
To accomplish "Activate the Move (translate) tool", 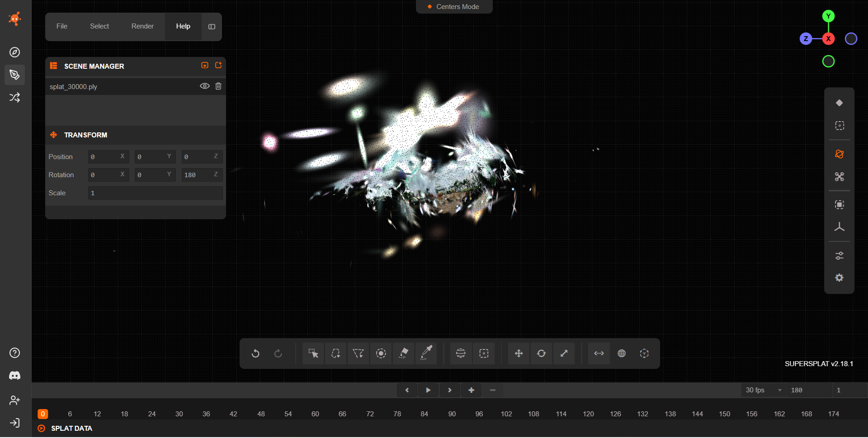I will point(519,353).
